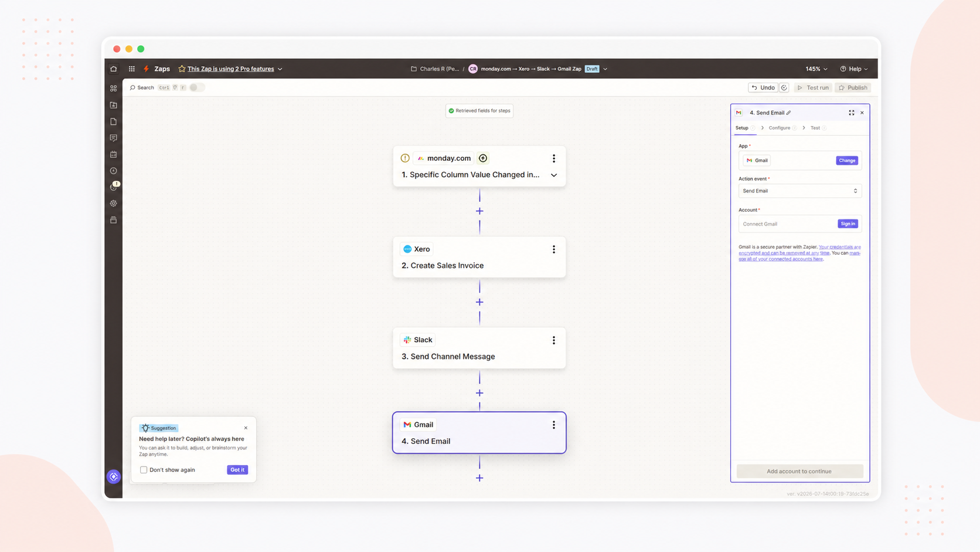Image resolution: width=980 pixels, height=552 pixels.
Task: Toggle the switch next to Search
Action: 197,87
